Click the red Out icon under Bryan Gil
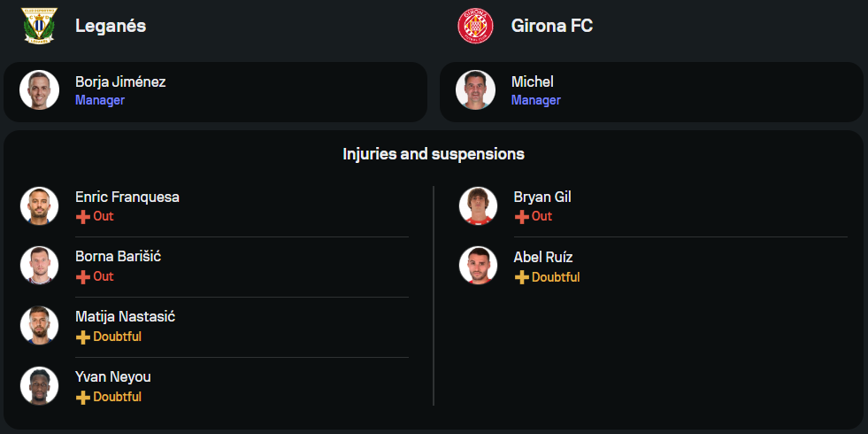This screenshot has height=434, width=868. [522, 217]
